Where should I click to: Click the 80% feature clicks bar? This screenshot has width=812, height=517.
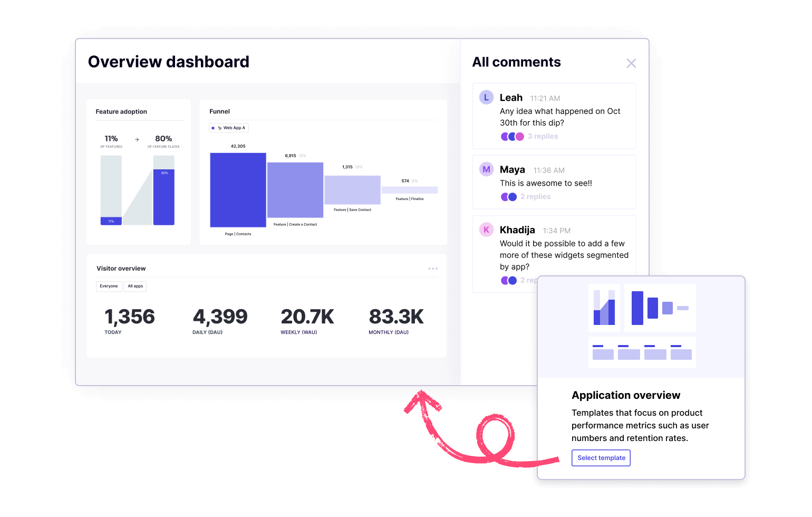click(163, 197)
